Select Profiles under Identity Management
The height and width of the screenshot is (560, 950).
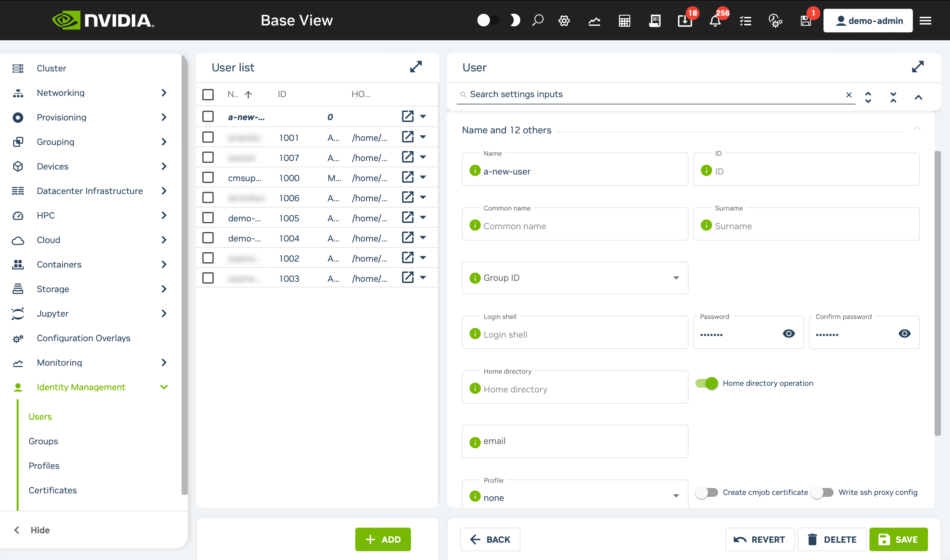click(x=44, y=466)
